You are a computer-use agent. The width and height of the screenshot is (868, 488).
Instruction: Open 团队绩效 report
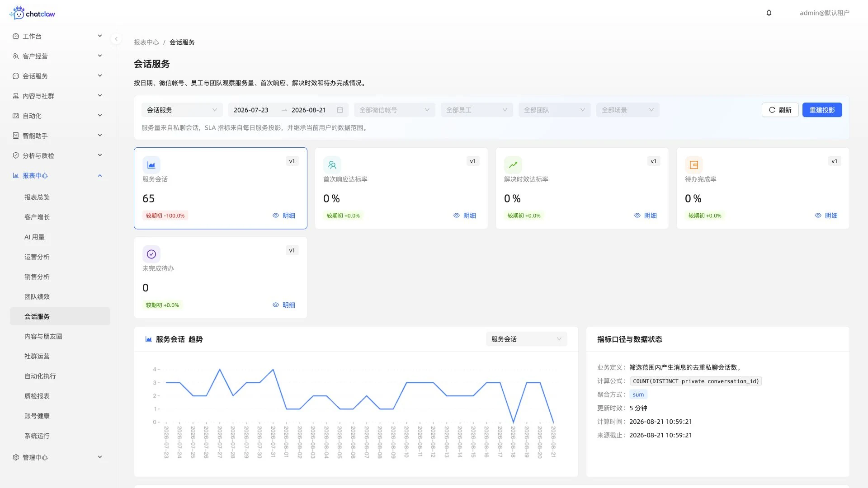[60, 297]
